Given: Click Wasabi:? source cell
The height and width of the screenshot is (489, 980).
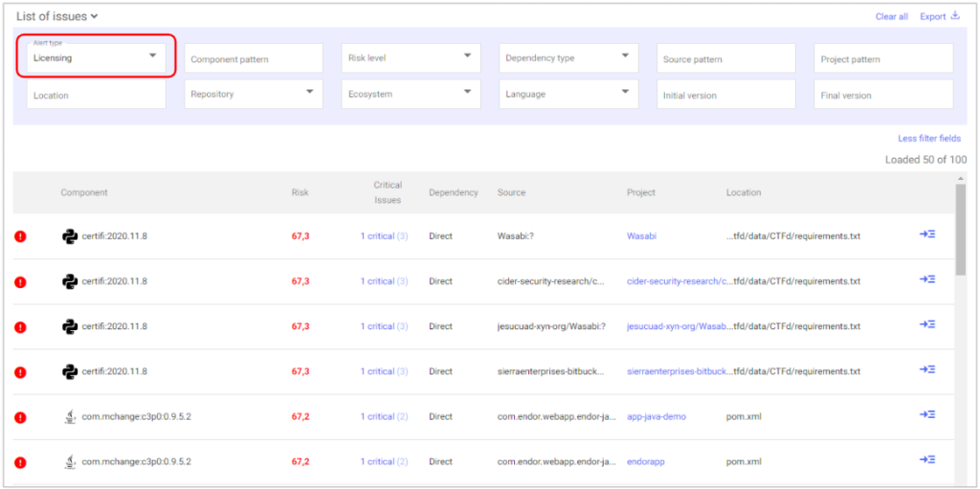Looking at the screenshot, I should click(x=518, y=236).
